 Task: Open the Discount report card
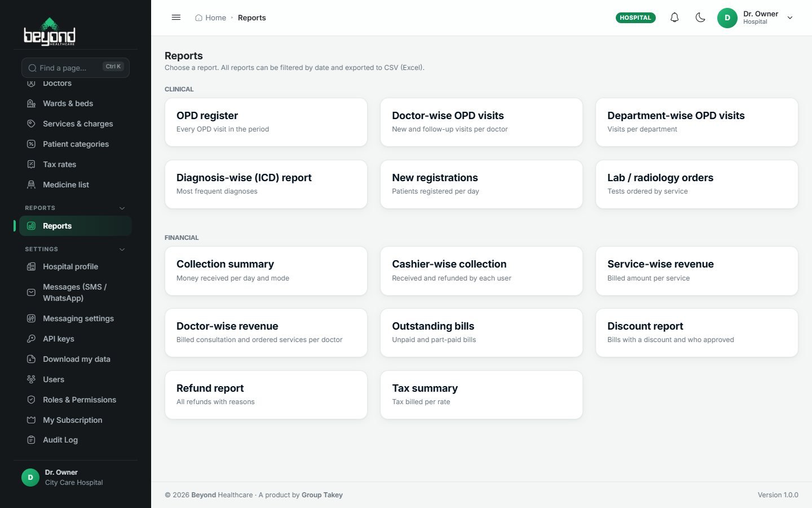tap(697, 332)
